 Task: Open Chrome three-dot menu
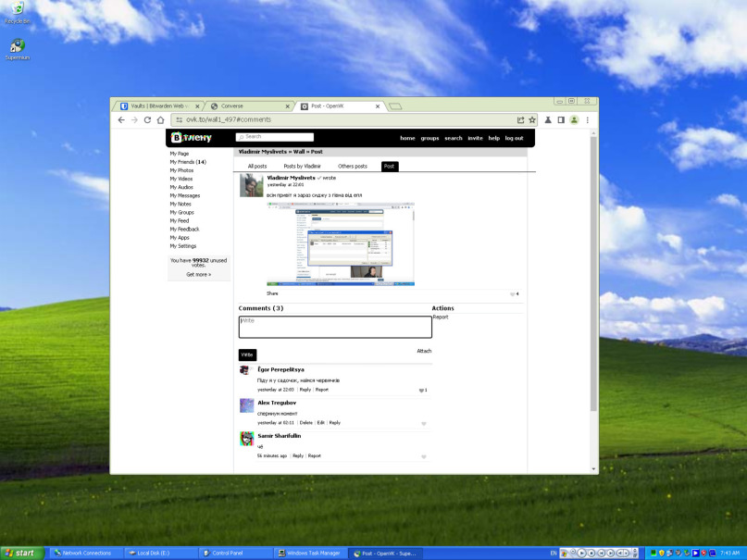(x=587, y=120)
